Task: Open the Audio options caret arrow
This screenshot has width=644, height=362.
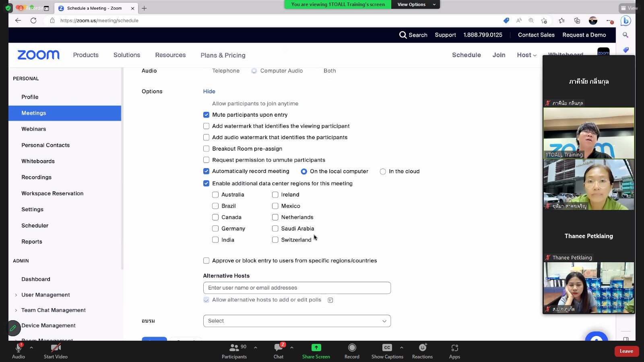Action: click(x=31, y=348)
